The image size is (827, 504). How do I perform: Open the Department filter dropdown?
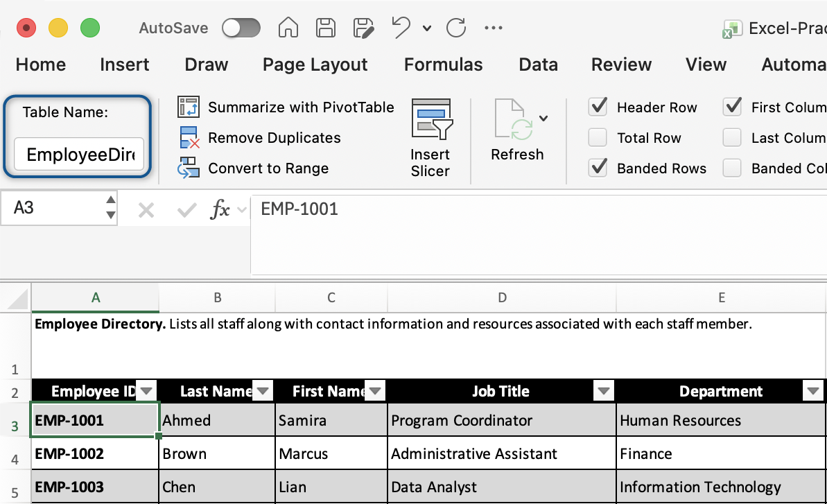(x=812, y=391)
